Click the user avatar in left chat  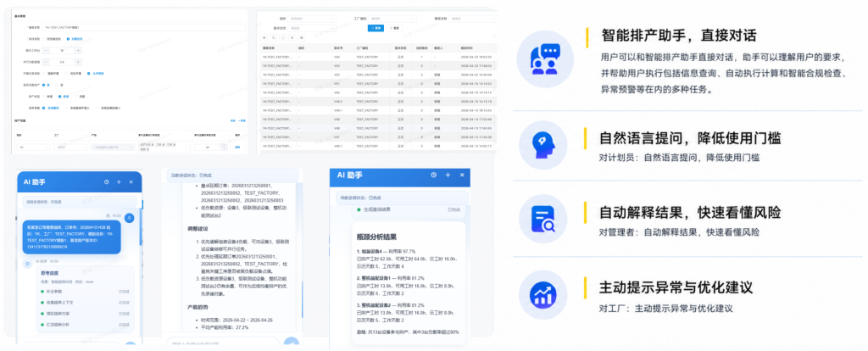pos(129,218)
